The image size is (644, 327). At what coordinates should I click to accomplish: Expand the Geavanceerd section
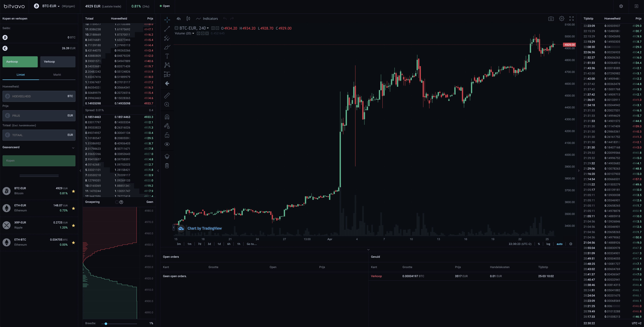pyautogui.click(x=39, y=147)
